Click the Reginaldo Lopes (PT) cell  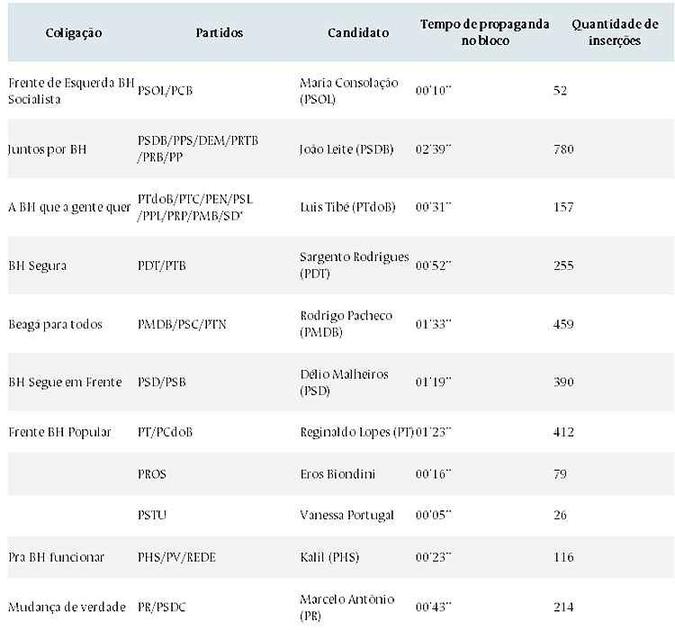tap(357, 432)
